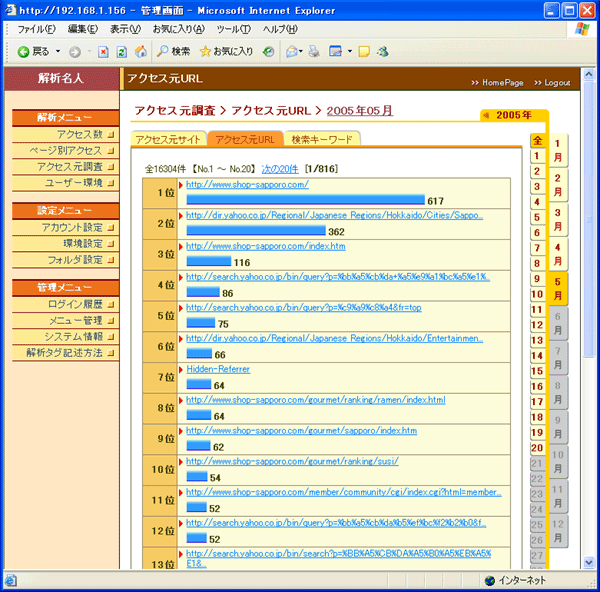Click the Refresh page icon
The width and height of the screenshot is (600, 592).
[x=122, y=52]
